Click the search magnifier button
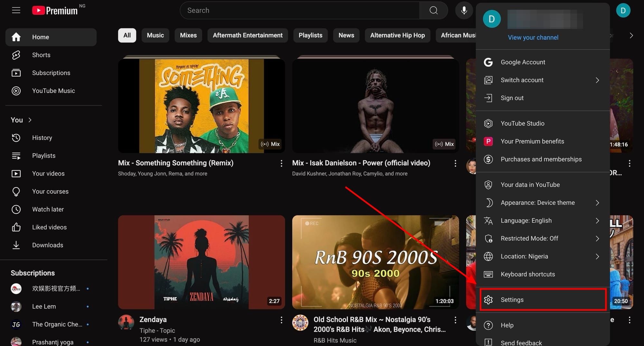 pos(433,10)
